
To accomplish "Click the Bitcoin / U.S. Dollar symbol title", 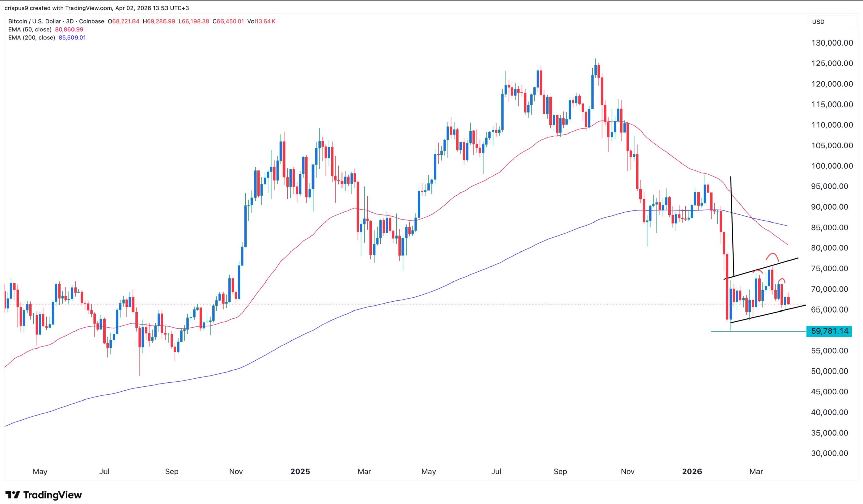I will [x=35, y=21].
